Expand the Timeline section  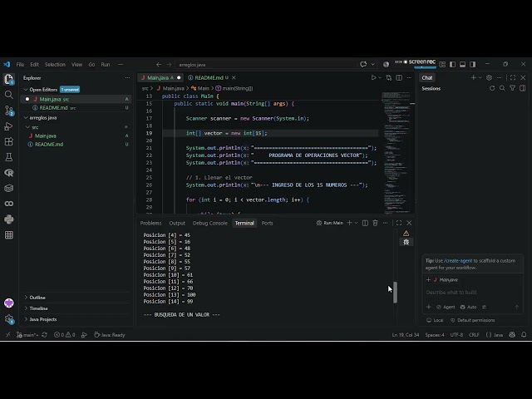pos(26,308)
